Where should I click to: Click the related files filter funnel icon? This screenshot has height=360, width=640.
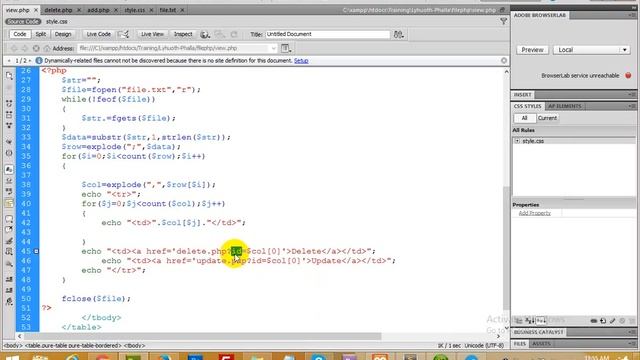pyautogui.click(x=503, y=21)
